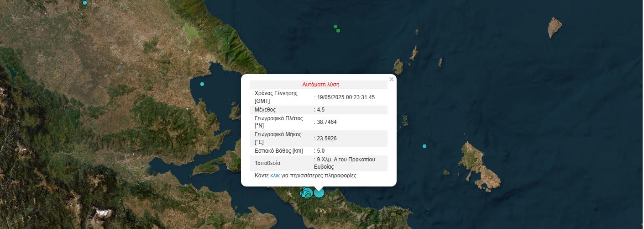Click the cyan marker at the map's top edge
The width and height of the screenshot is (644, 229).
point(85,3)
